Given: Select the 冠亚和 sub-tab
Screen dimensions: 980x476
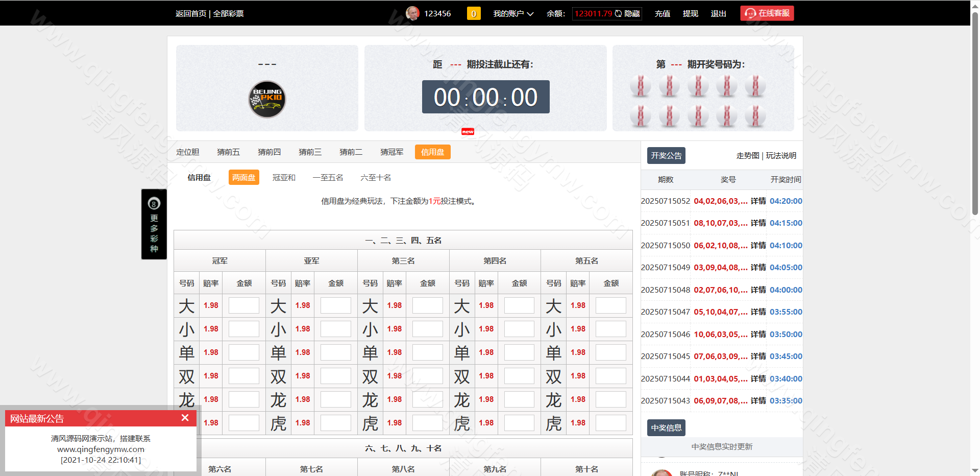Looking at the screenshot, I should (284, 178).
